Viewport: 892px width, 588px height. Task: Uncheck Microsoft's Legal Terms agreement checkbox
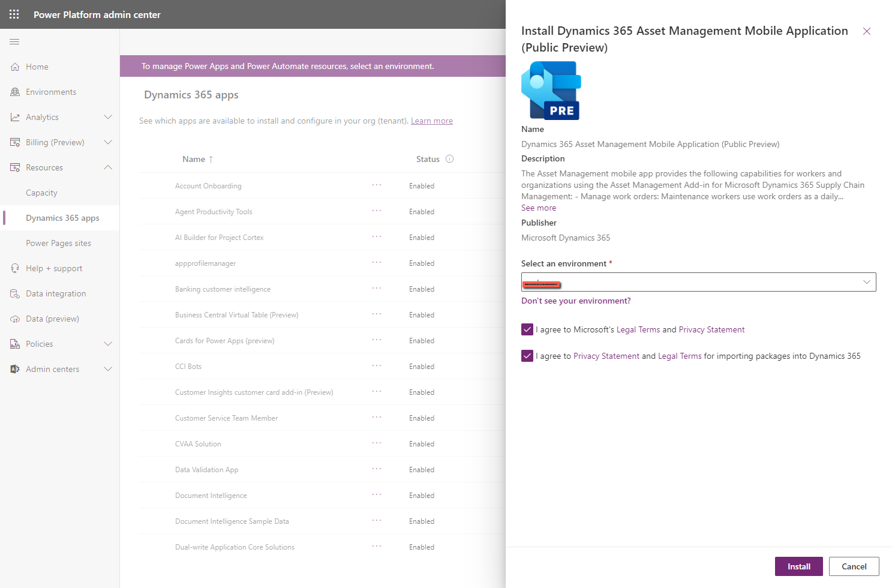[527, 329]
